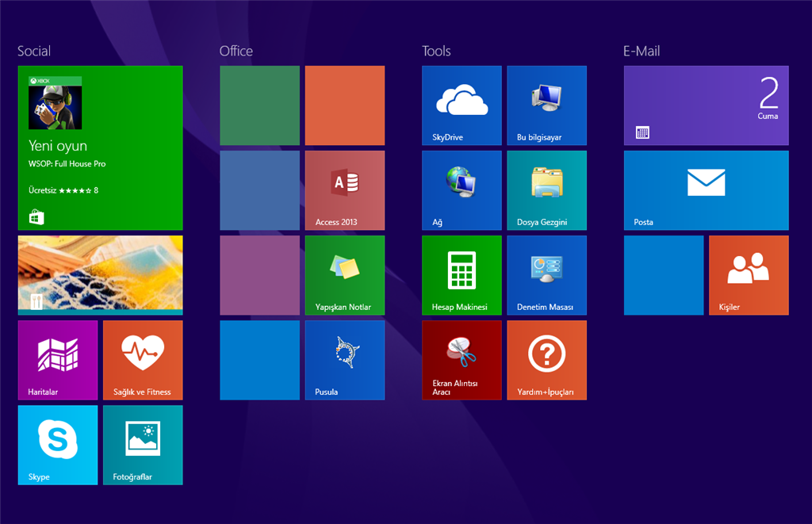Image resolution: width=812 pixels, height=524 pixels.
Task: Launch Ekran Alıntısı Aracı snipping tool
Action: pyautogui.click(x=462, y=360)
